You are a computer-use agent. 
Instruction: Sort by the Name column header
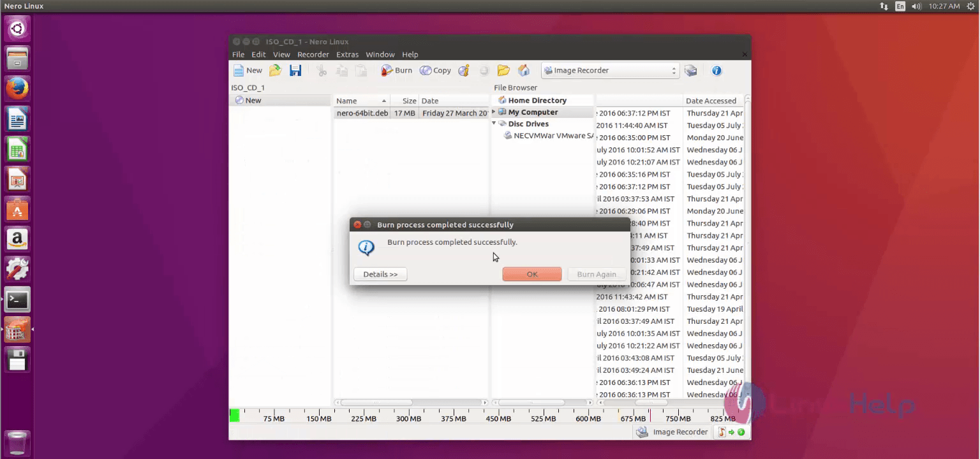pos(362,101)
